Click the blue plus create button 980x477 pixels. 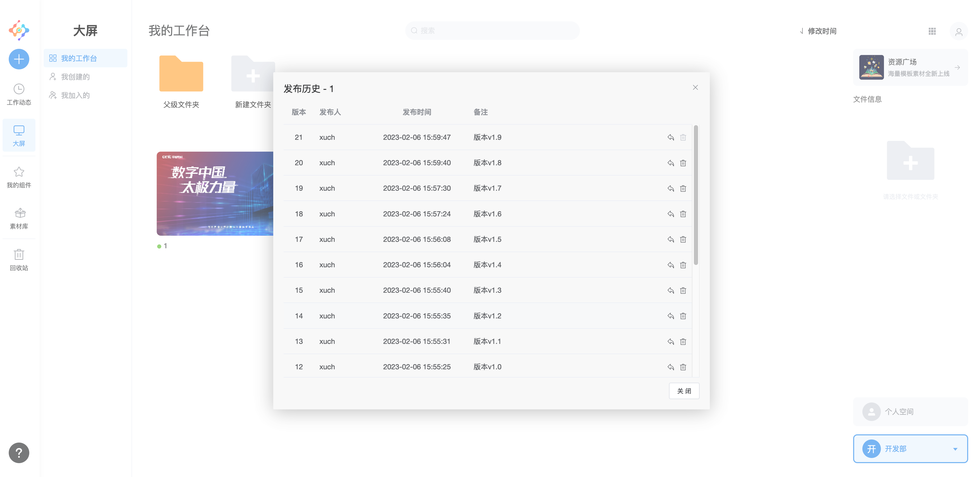[19, 59]
